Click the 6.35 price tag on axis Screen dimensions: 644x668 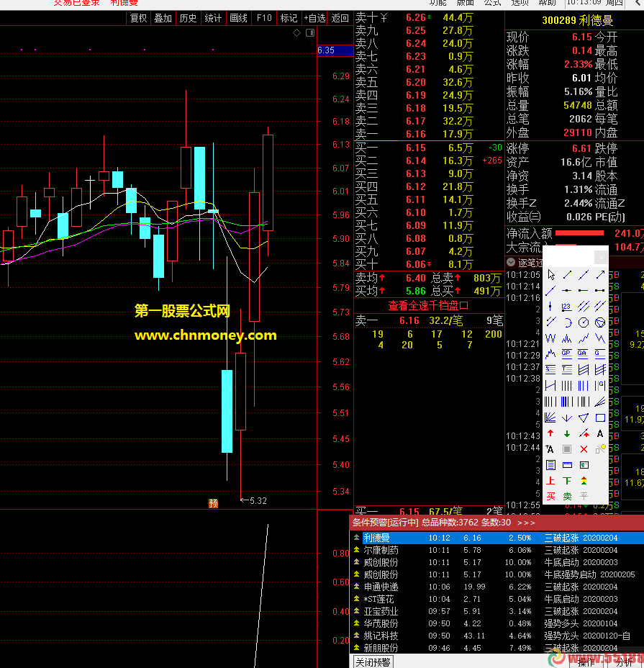click(335, 50)
